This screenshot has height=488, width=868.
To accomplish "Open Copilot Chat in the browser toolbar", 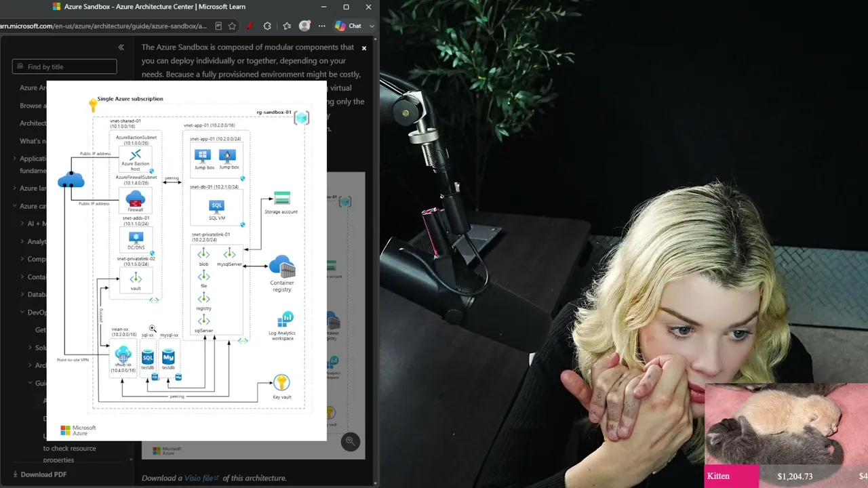I will click(x=348, y=26).
